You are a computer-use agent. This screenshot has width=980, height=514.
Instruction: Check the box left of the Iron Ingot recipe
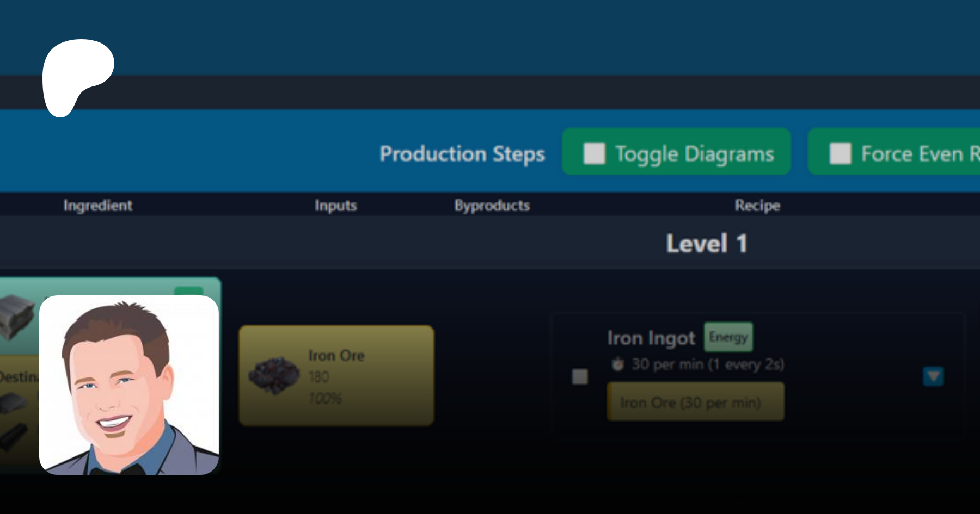(580, 376)
